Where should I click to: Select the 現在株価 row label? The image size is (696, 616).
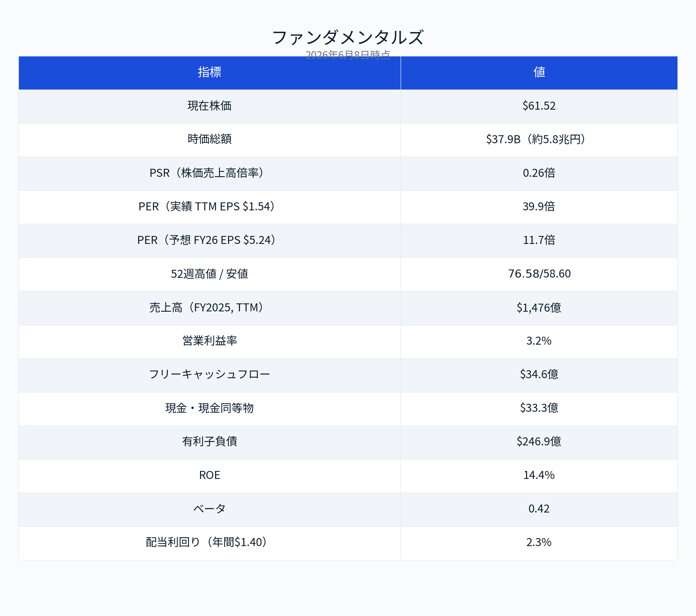click(x=209, y=106)
